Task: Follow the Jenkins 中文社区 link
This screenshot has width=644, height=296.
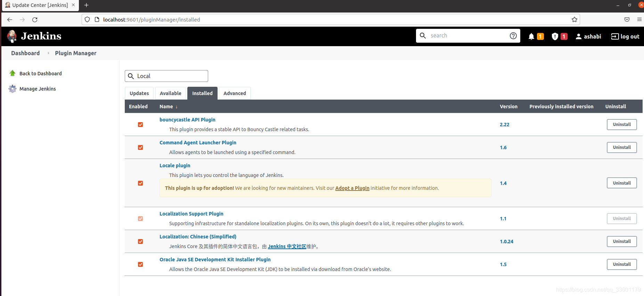Action: pyautogui.click(x=287, y=246)
